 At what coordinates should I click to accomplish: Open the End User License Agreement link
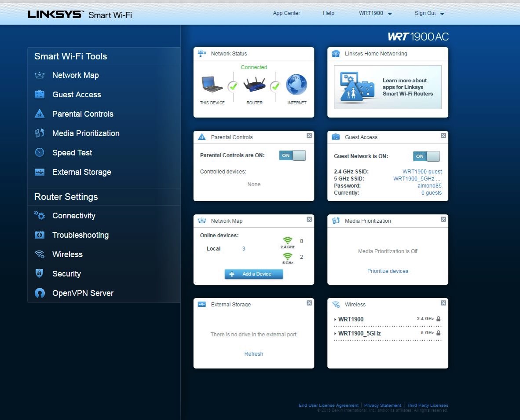pyautogui.click(x=328, y=405)
